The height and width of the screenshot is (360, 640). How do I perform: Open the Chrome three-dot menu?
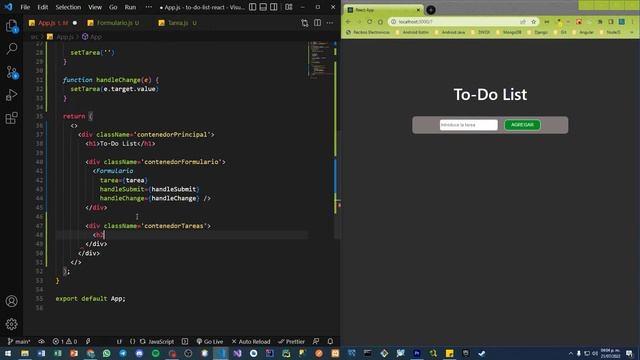[x=633, y=22]
